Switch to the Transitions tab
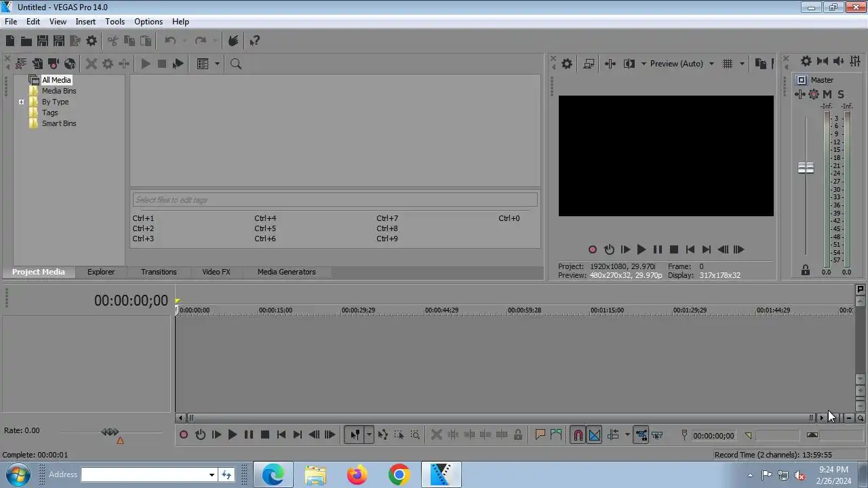Viewport: 868px width, 488px height. click(159, 272)
